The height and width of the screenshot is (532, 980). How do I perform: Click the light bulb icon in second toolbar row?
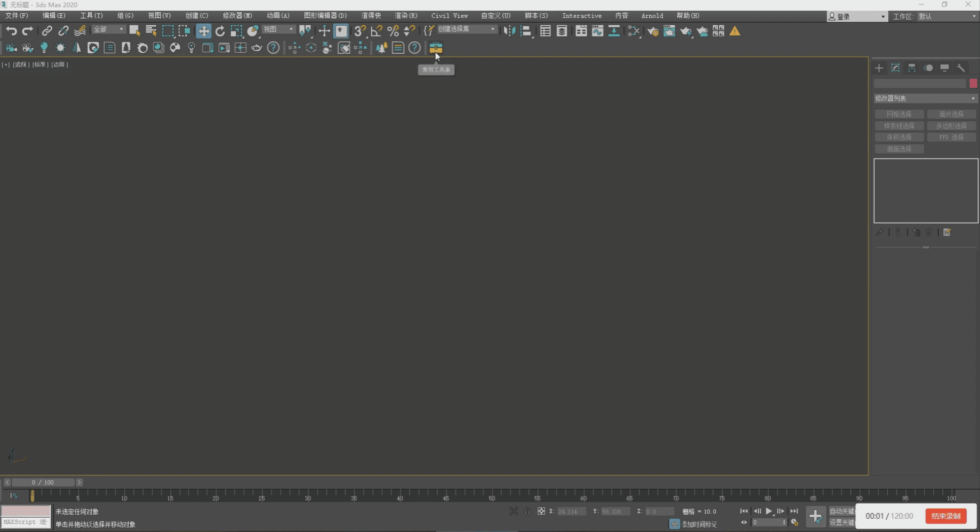pos(44,48)
